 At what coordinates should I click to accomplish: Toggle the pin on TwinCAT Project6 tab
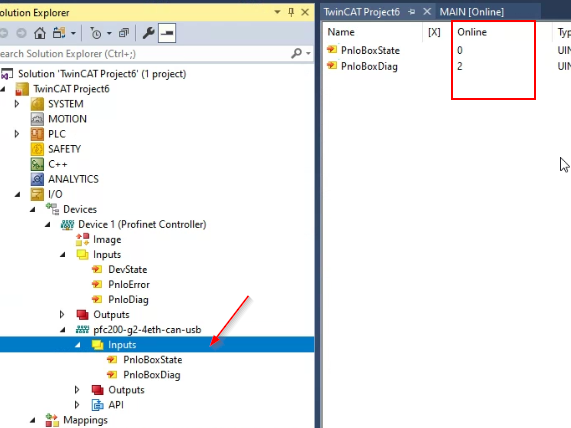412,12
